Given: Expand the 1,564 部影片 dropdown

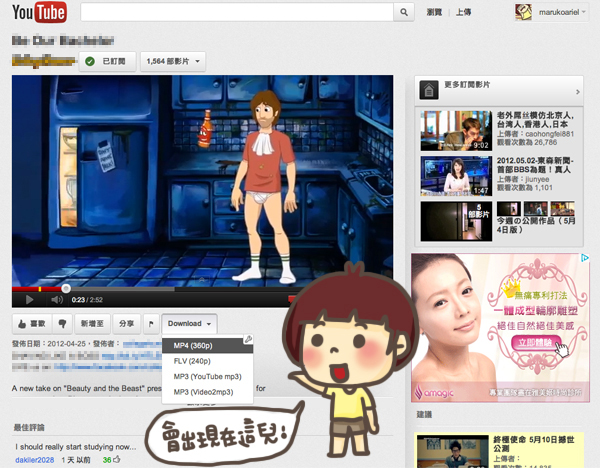Looking at the screenshot, I should click(x=173, y=61).
